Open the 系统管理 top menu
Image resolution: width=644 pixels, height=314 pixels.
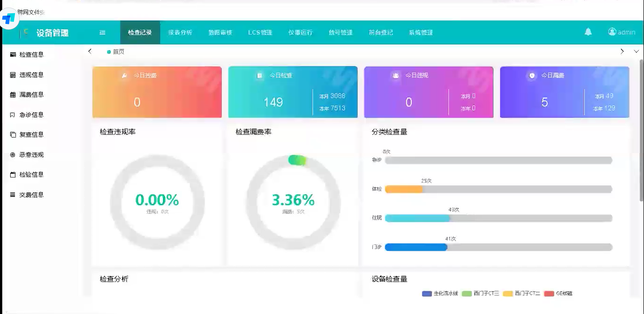tap(421, 33)
